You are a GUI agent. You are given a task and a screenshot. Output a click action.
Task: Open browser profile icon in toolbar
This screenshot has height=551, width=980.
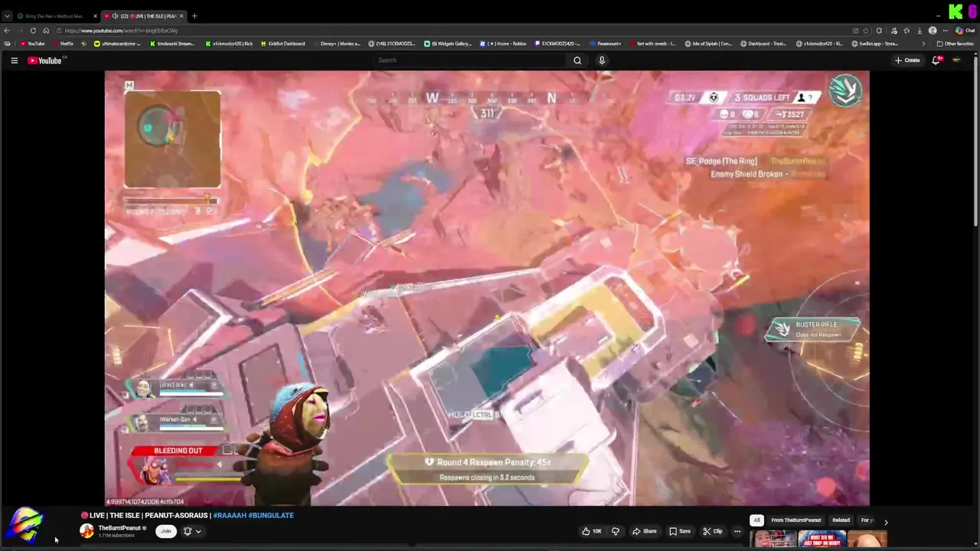[932, 31]
